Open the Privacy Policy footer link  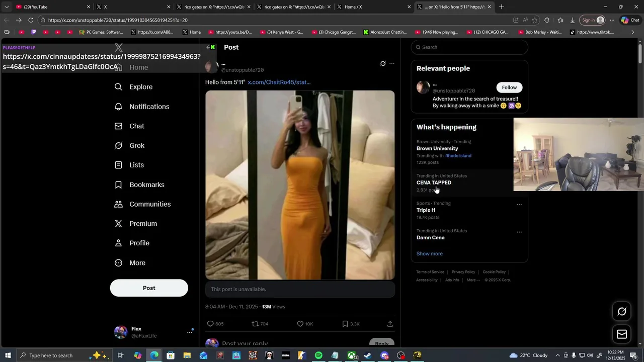463,272
